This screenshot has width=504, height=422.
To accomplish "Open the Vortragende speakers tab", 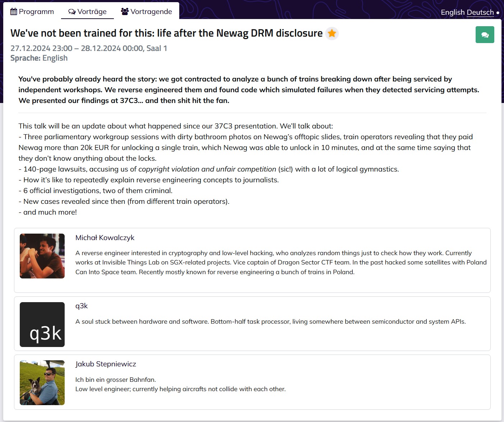I will [146, 11].
